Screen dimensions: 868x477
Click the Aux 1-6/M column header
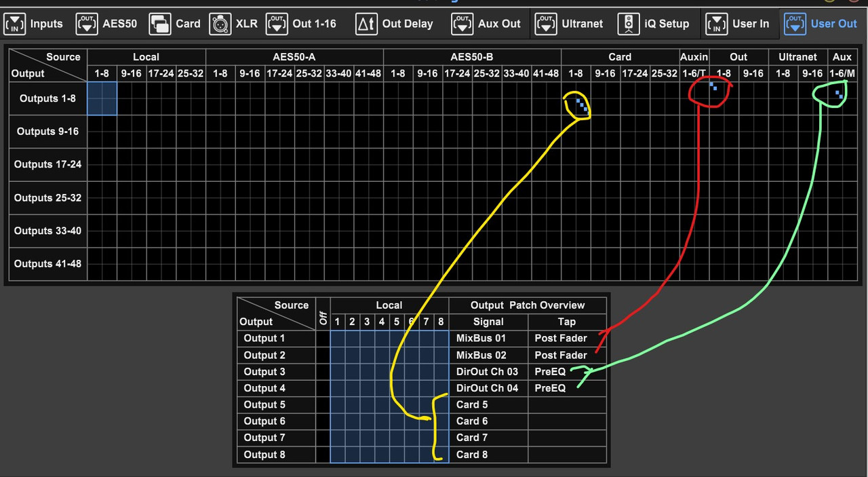842,73
